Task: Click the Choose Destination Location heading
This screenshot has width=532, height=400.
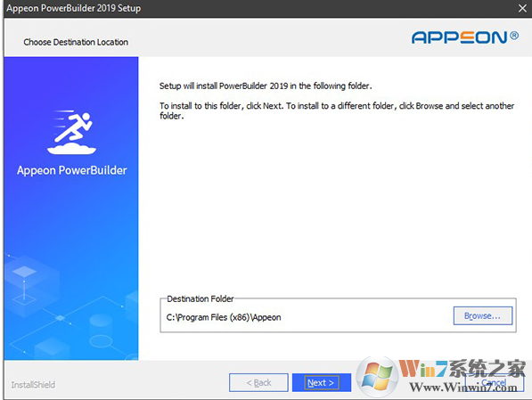Action: coord(76,42)
